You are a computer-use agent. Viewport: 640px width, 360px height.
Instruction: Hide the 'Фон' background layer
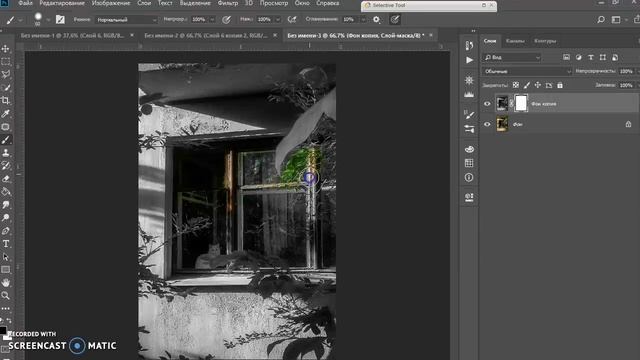(487, 124)
